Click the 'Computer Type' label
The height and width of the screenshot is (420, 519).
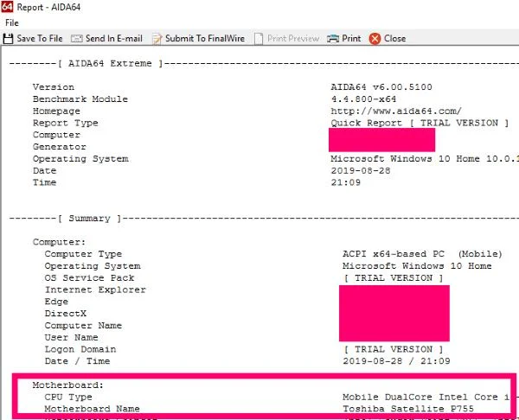point(83,254)
